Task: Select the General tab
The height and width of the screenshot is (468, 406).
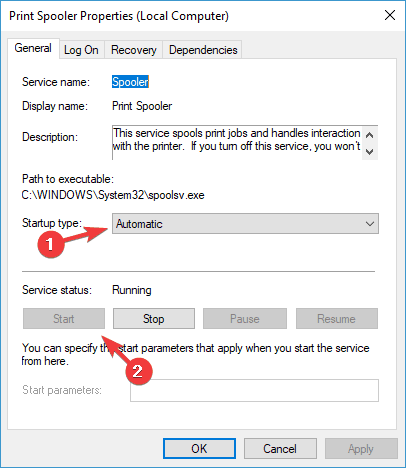Action: 33,48
